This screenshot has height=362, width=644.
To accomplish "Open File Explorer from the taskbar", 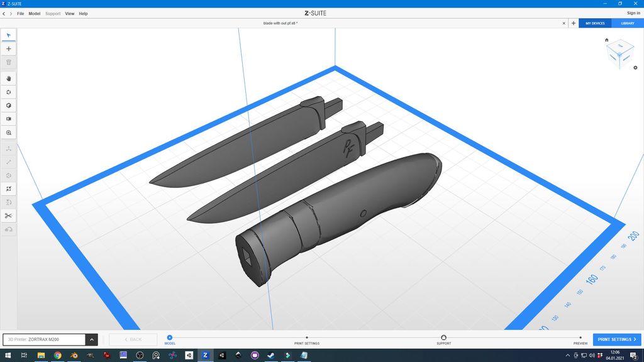I will 41,355.
